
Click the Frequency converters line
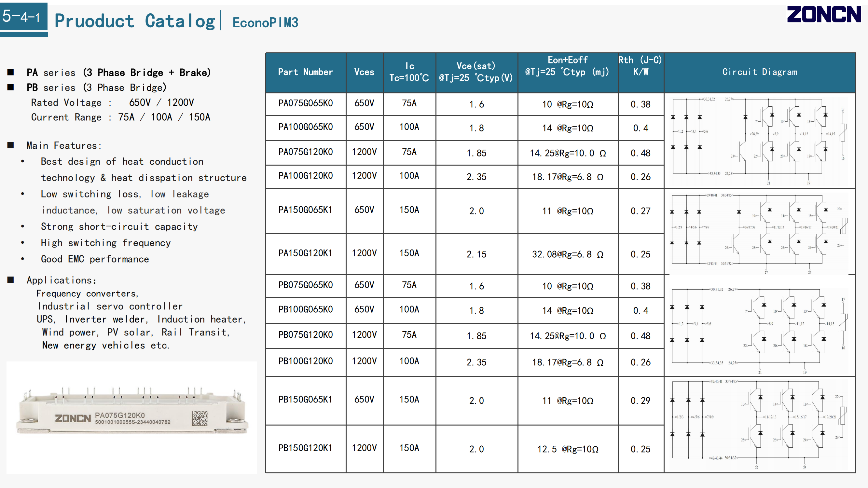pos(87,294)
